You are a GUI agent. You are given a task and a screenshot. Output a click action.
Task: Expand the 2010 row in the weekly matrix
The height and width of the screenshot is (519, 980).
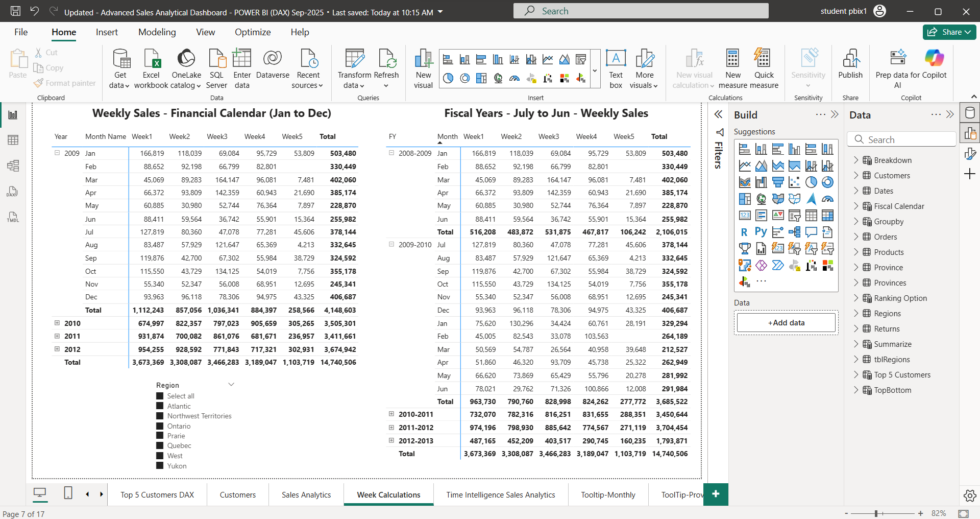(x=57, y=323)
